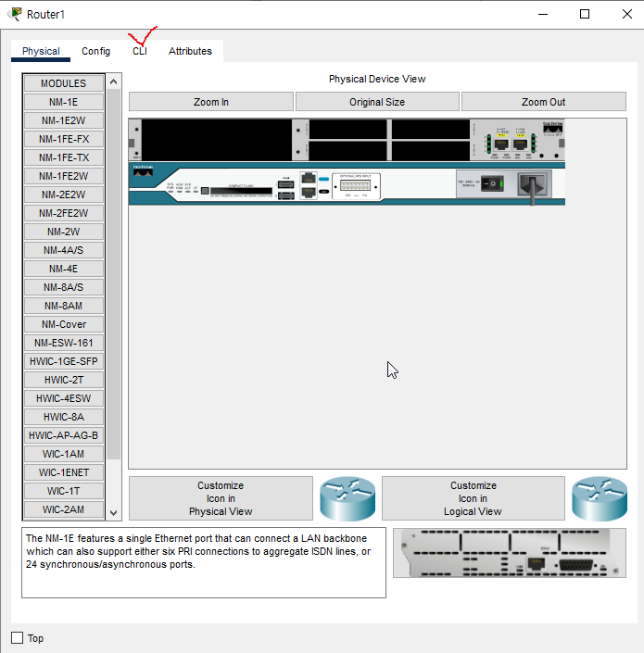The width and height of the screenshot is (644, 653).
Task: Maximize the Router1 window
Action: point(585,14)
